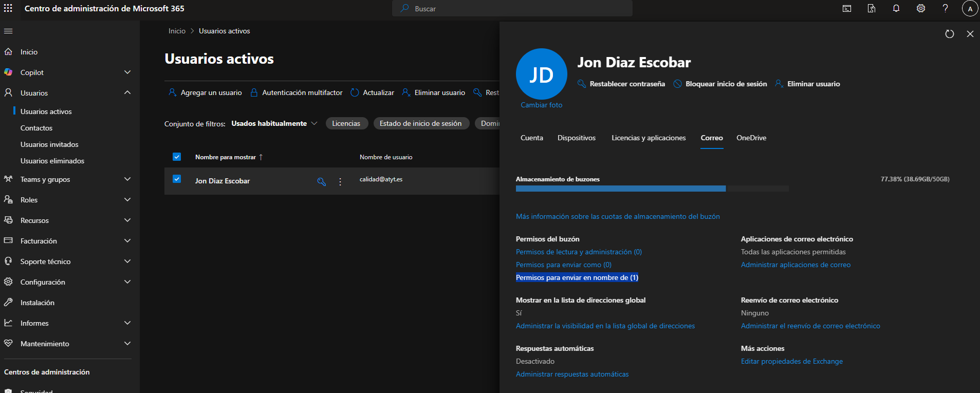Click the Roles icon in sidebar
The image size is (980, 393).
point(8,200)
